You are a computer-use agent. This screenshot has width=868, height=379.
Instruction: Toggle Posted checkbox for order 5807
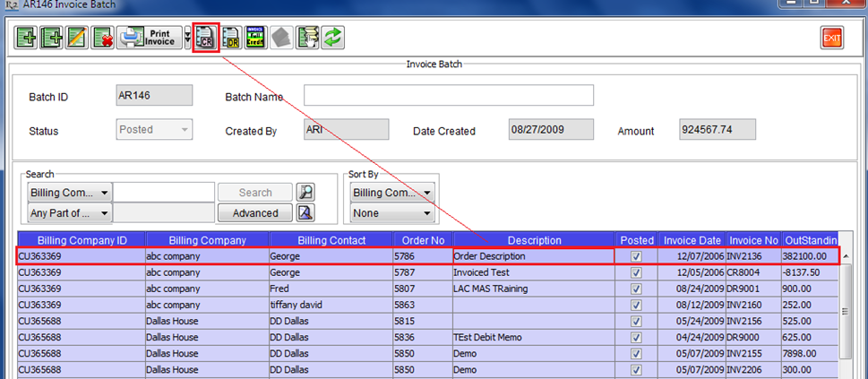pos(636,289)
